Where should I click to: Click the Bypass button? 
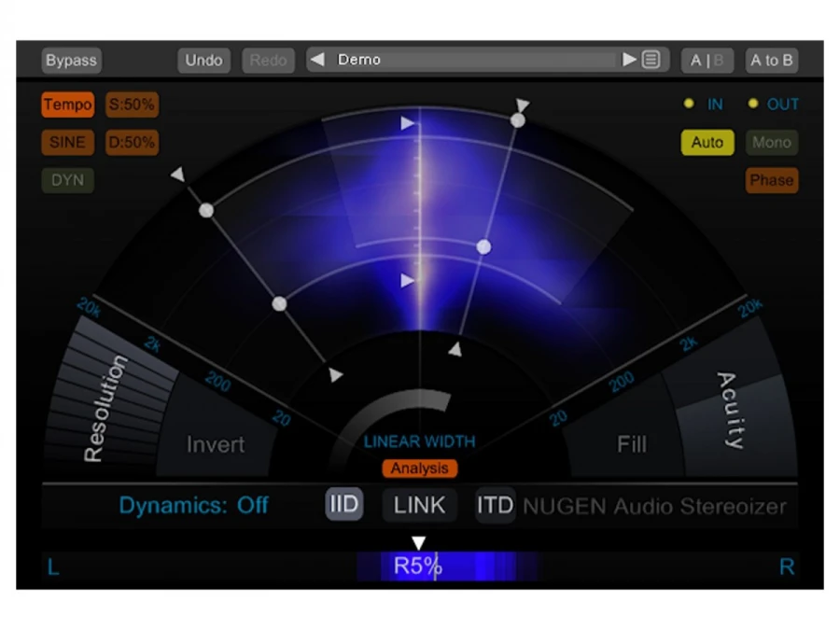point(71,60)
